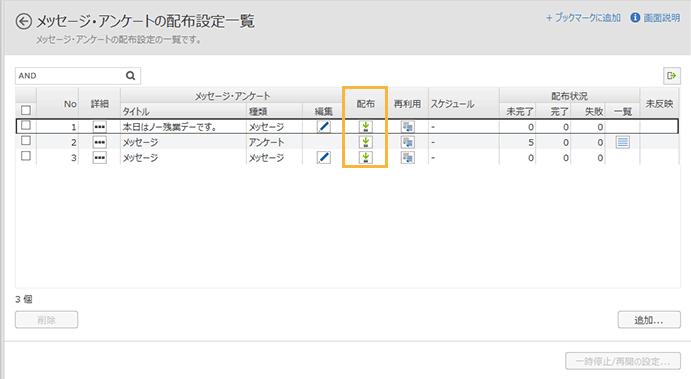Screen dimensions: 691x379
Task: Select the title 本日はノー残業デーです。
Action: point(169,127)
